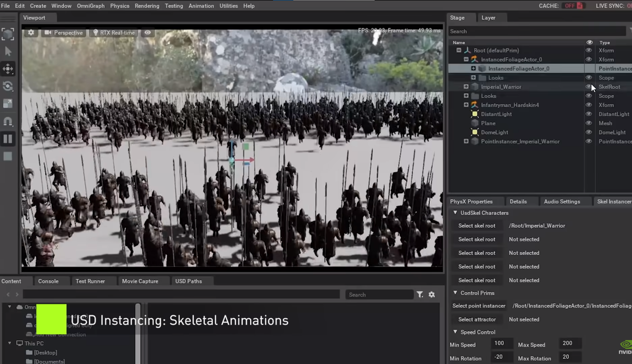Open the Rendering menu
The image size is (632, 364).
[x=147, y=6]
